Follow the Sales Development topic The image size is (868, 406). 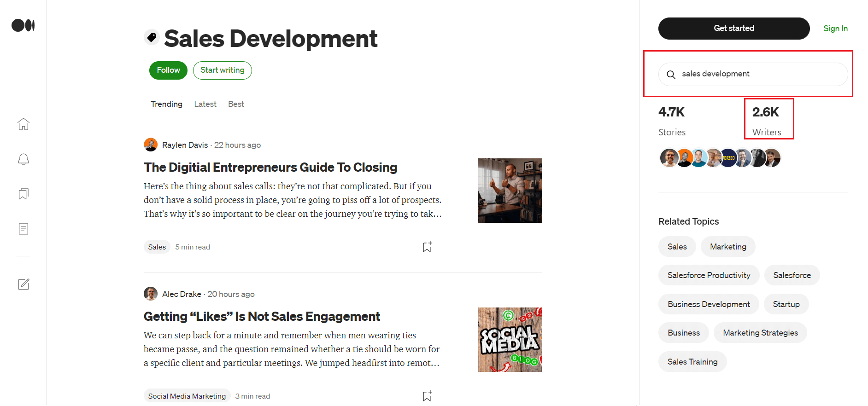coord(168,70)
